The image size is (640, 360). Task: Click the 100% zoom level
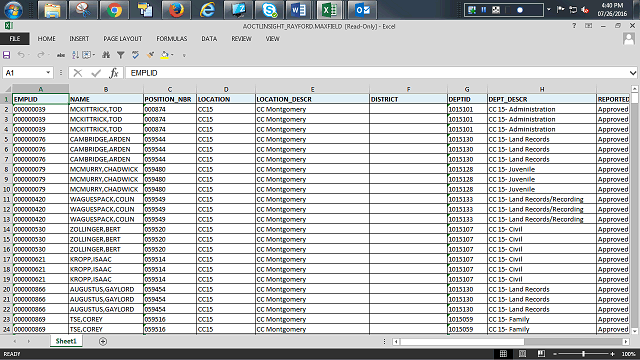click(629, 354)
